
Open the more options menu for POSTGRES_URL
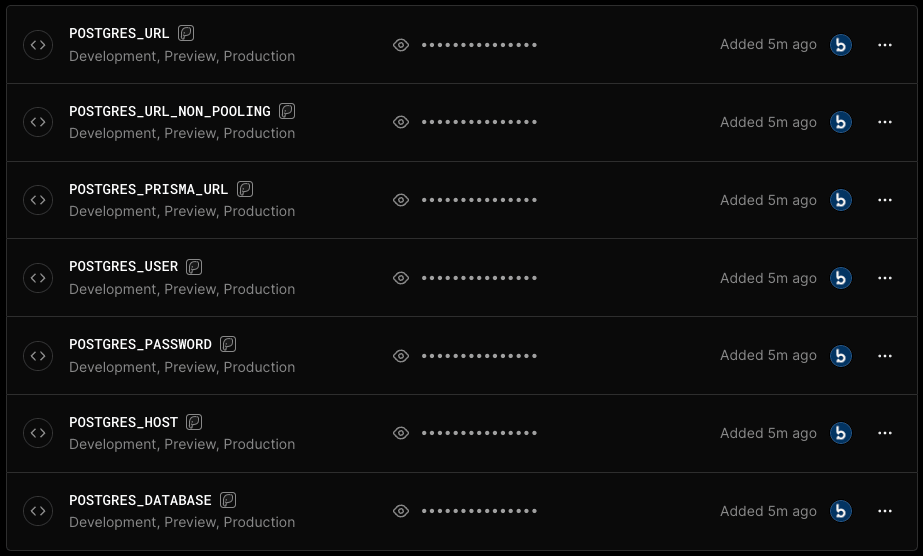point(884,45)
